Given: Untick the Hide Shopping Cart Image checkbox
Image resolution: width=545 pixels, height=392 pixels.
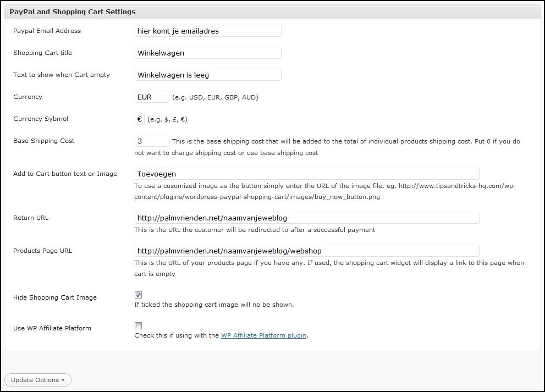Looking at the screenshot, I should click(139, 295).
